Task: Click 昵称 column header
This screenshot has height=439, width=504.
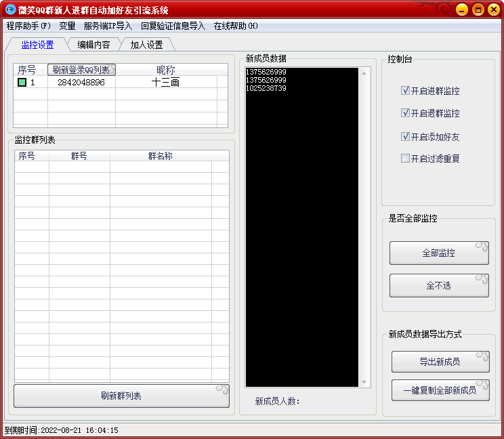Action: coord(166,70)
